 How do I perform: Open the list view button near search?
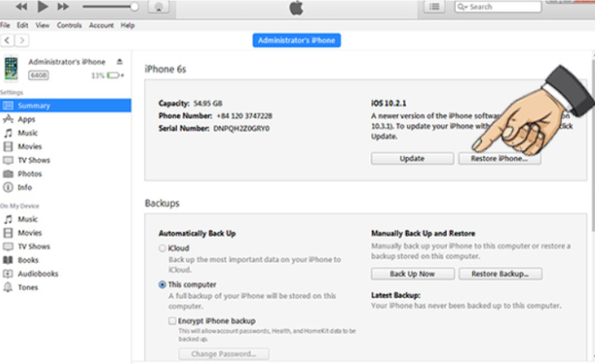coord(434,6)
